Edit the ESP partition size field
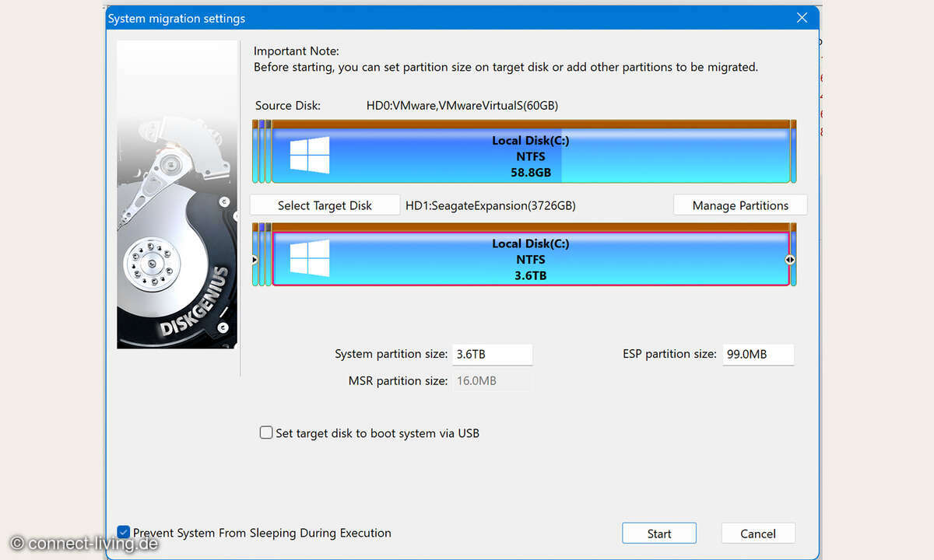934x560 pixels. [x=758, y=354]
